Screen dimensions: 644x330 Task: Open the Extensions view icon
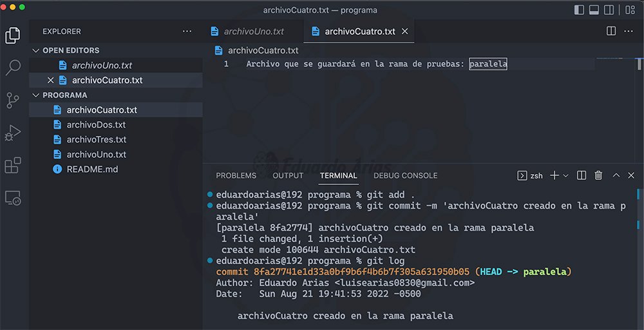coord(12,166)
